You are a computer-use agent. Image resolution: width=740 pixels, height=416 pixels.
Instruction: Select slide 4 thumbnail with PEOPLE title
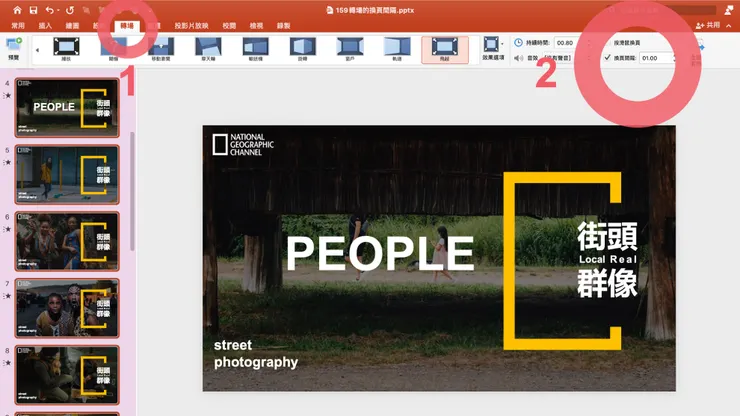pos(67,108)
